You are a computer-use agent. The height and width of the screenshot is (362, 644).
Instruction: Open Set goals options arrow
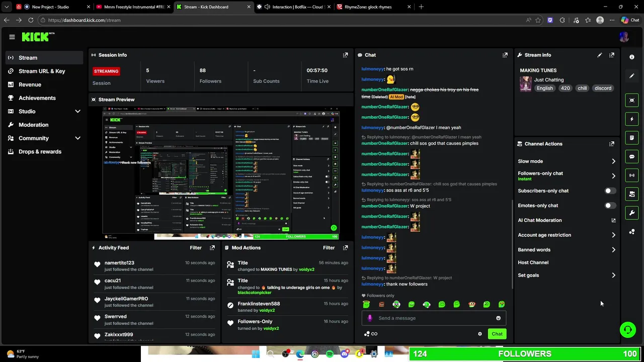[x=613, y=276]
